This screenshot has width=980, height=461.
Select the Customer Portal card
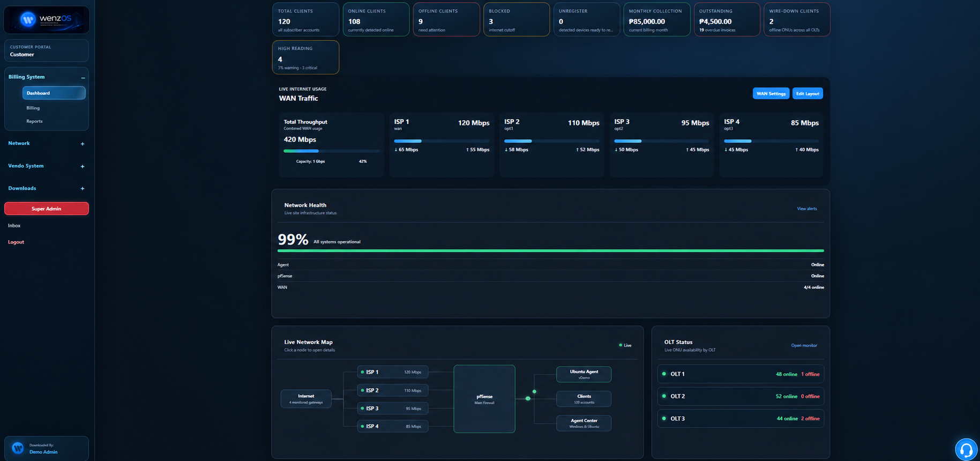coord(47,50)
